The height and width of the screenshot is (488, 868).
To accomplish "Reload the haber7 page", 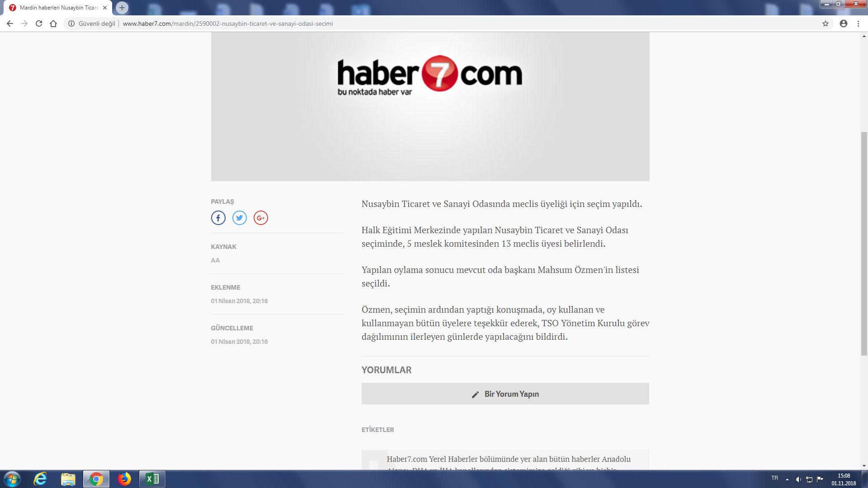I will 39,23.
